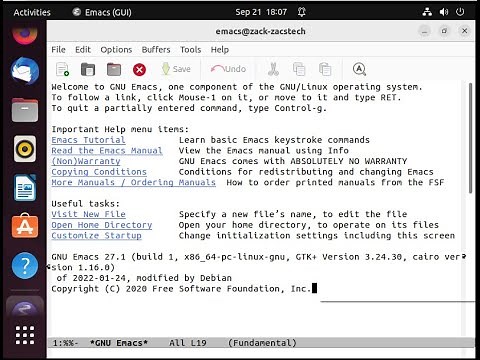
Task: Open the Help menu
Action: point(220,50)
